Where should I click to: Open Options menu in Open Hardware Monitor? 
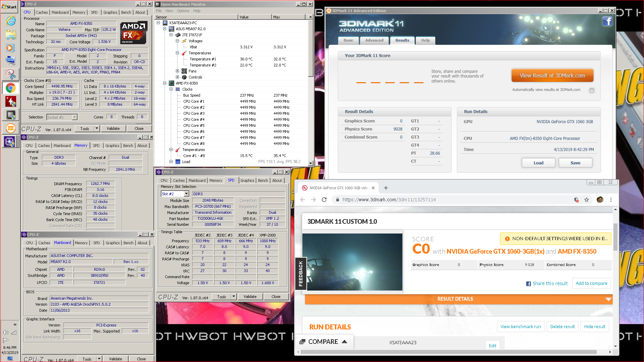pyautogui.click(x=183, y=11)
